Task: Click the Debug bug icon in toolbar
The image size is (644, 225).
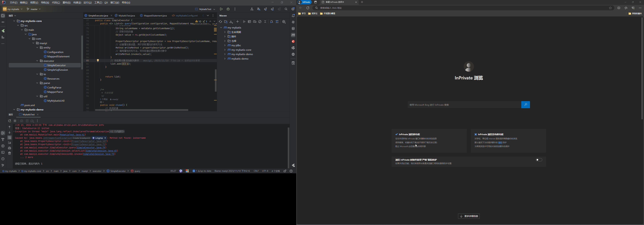Action: click(x=228, y=9)
